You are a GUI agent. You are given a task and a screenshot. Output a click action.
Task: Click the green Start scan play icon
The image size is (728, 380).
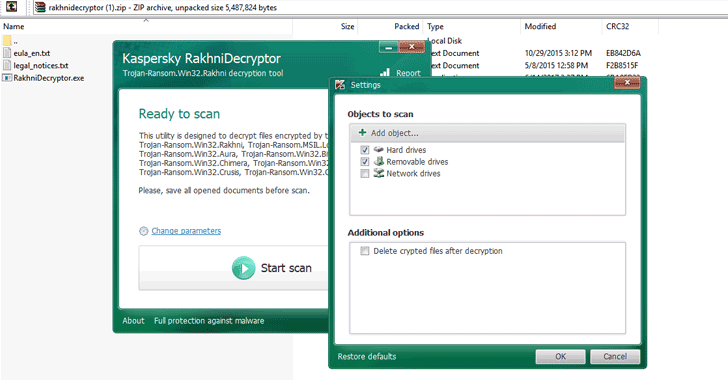click(244, 268)
